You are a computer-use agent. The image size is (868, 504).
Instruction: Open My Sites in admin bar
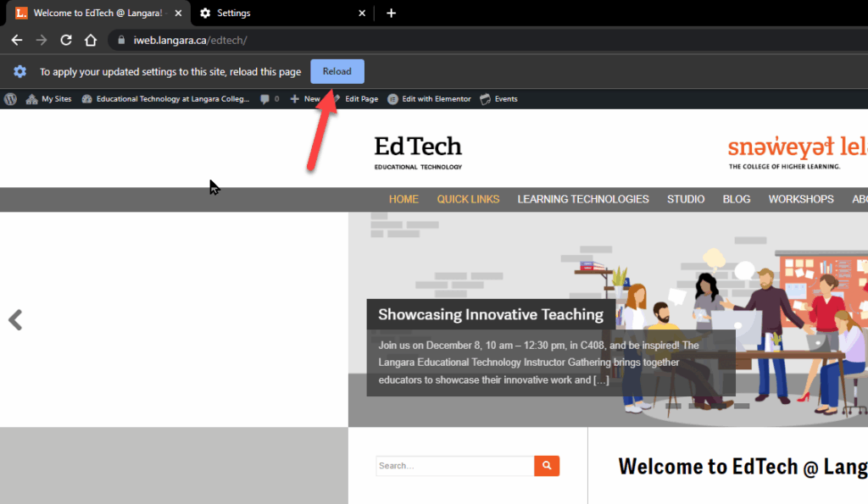(49, 99)
